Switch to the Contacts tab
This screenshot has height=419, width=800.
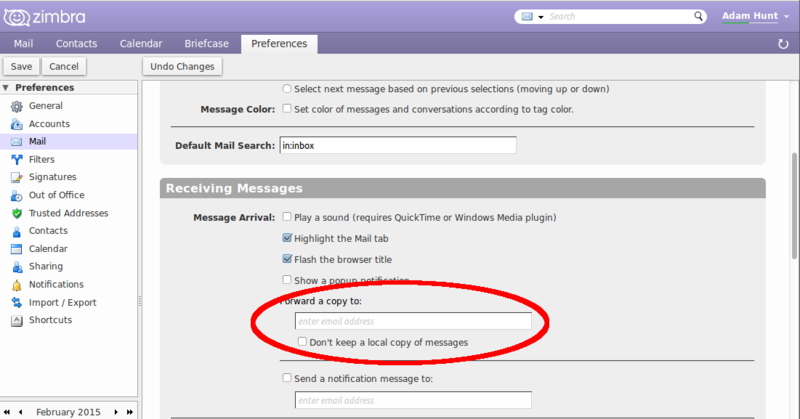pyautogui.click(x=76, y=44)
